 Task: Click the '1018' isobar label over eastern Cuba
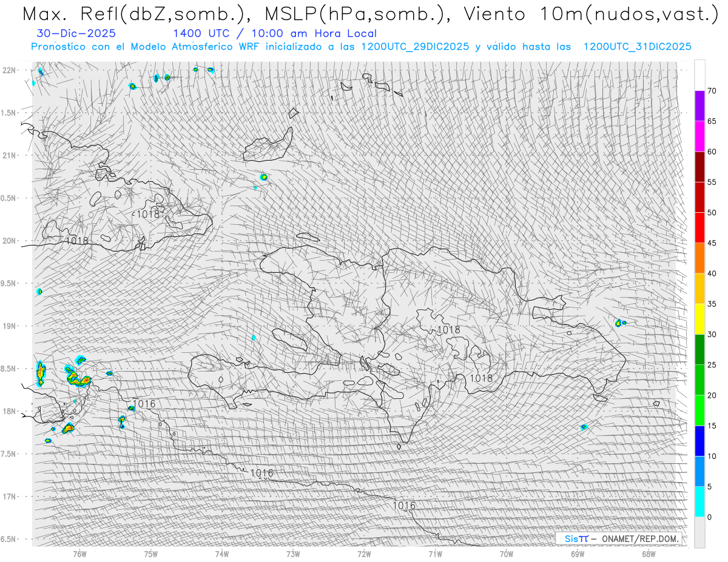point(147,214)
